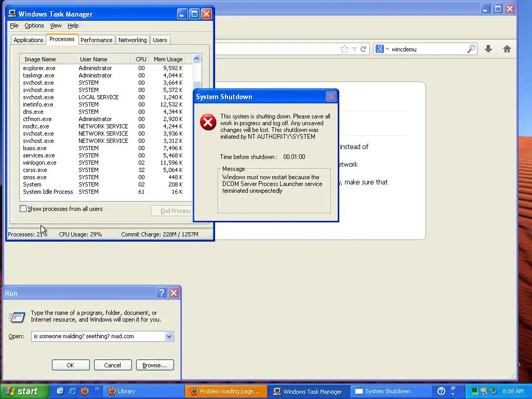Click the red error icon in System Shutdown
The height and width of the screenshot is (399, 532).
tap(208, 122)
